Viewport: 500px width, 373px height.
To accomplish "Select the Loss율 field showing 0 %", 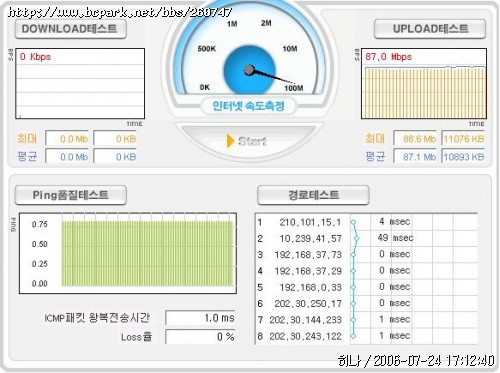I will click(200, 336).
